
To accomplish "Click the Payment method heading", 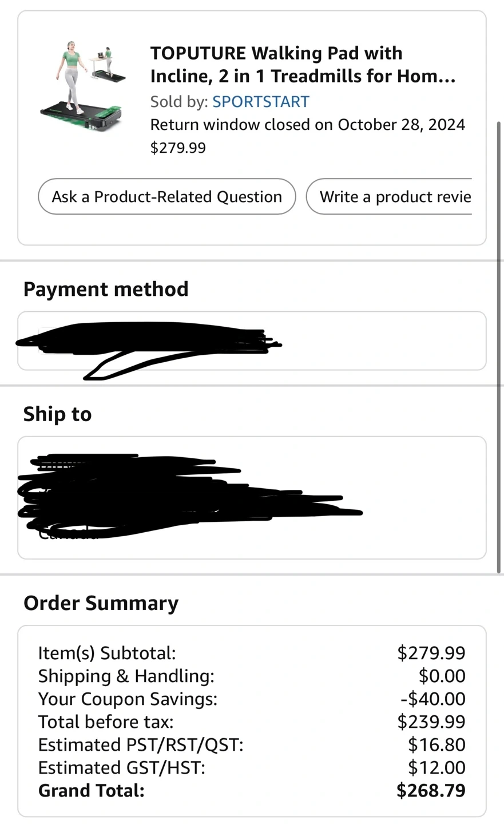I will click(x=106, y=289).
